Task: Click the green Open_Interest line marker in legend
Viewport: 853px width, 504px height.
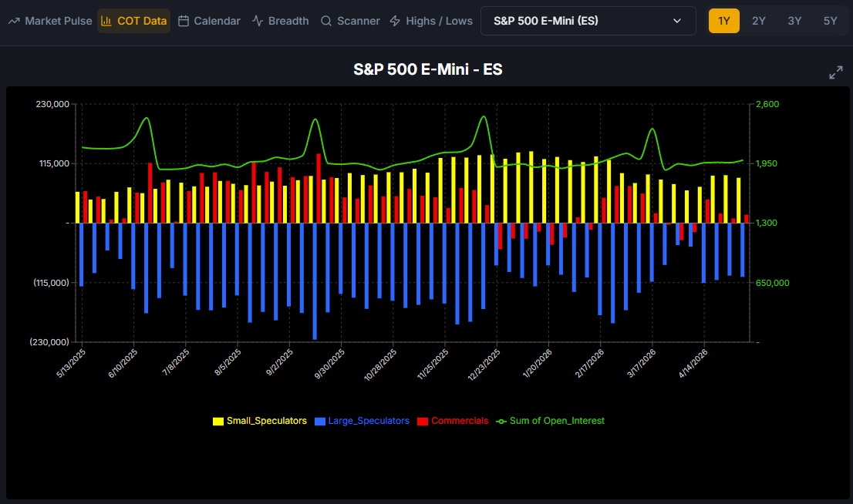Action: click(501, 422)
